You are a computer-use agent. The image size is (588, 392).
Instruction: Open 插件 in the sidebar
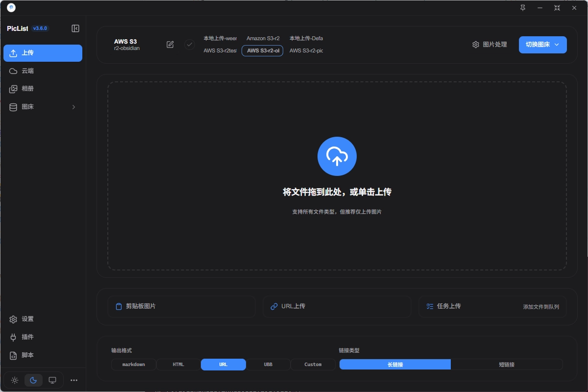(43, 337)
